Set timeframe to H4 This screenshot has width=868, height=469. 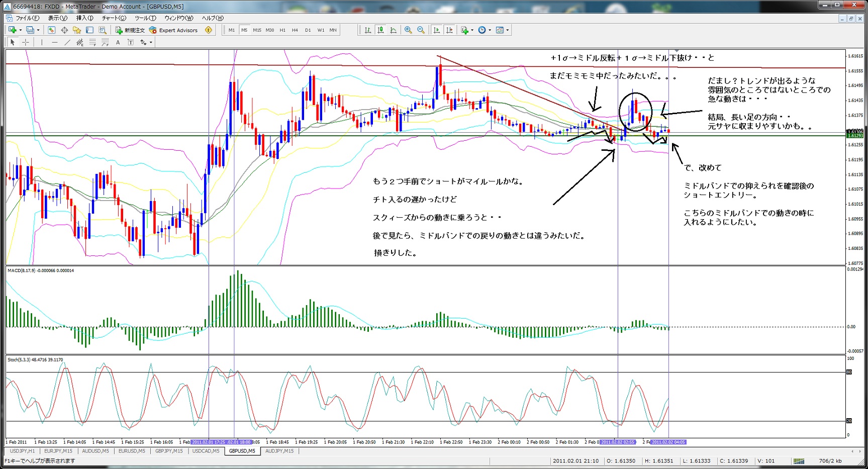pos(295,30)
